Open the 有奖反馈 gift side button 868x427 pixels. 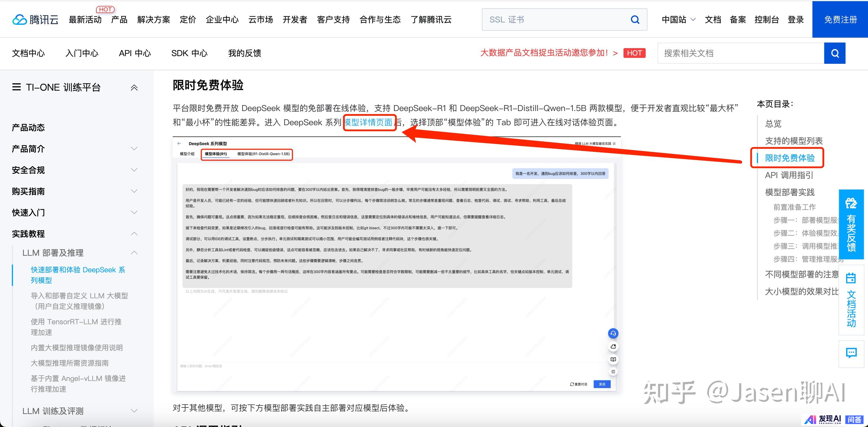click(x=851, y=224)
